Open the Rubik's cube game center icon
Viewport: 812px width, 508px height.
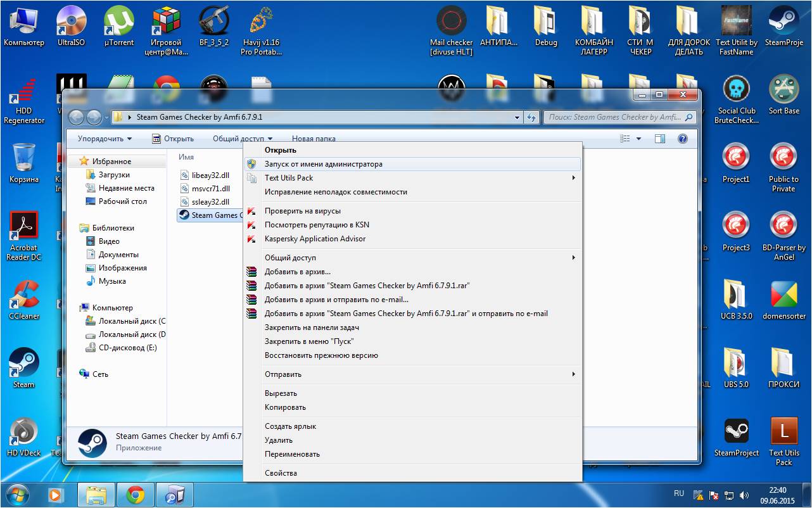(x=167, y=31)
